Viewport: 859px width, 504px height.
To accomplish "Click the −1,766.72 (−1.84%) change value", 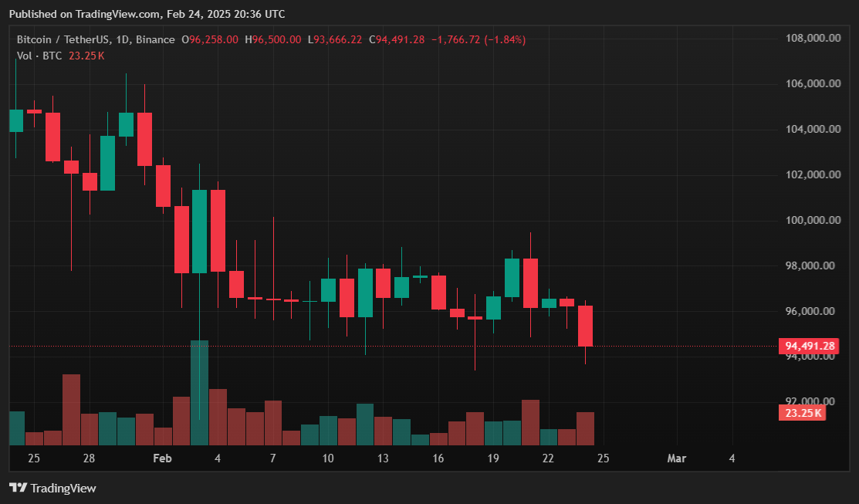I will 478,39.
